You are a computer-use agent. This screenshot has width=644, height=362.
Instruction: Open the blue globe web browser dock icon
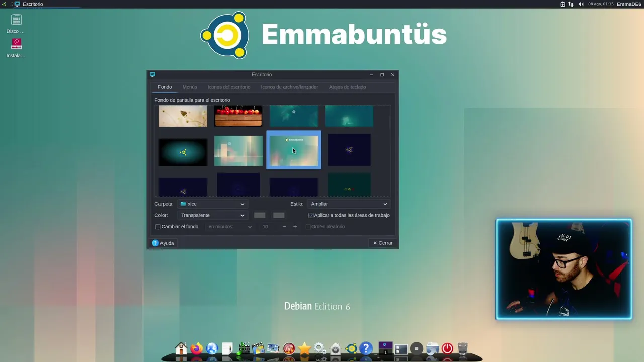click(x=212, y=348)
